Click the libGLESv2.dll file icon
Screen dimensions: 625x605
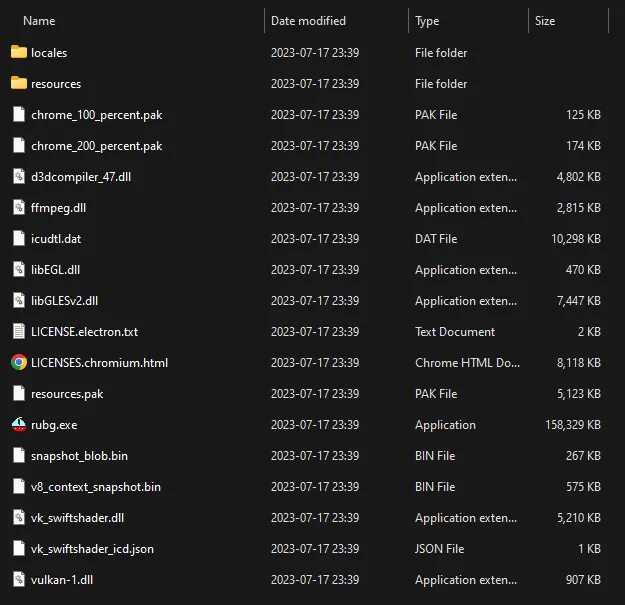coord(19,301)
